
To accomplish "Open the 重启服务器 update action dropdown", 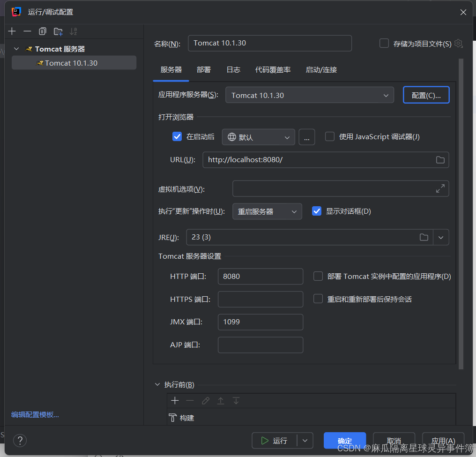I will [267, 211].
